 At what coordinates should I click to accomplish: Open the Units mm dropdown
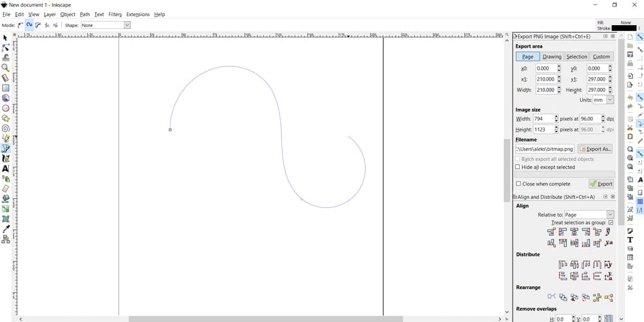click(x=603, y=100)
